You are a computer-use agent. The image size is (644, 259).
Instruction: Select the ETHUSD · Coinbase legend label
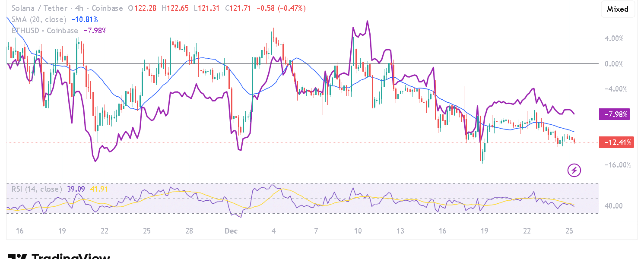tap(45, 31)
